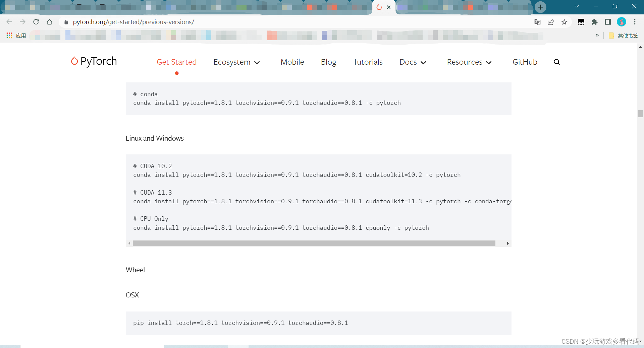Click the 'Wheel' heading
The height and width of the screenshot is (348, 644).
135,270
